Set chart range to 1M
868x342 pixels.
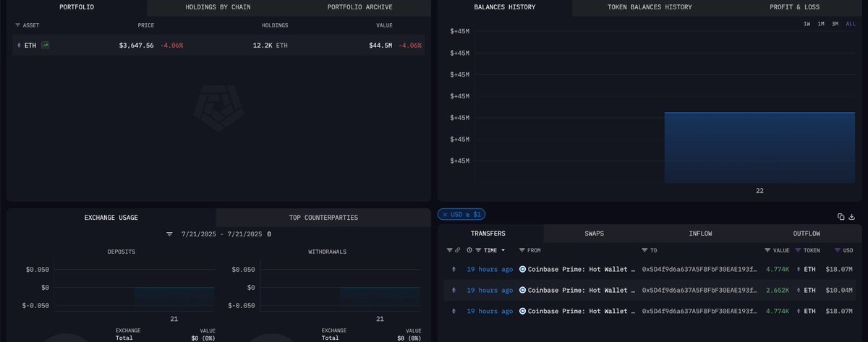point(821,24)
